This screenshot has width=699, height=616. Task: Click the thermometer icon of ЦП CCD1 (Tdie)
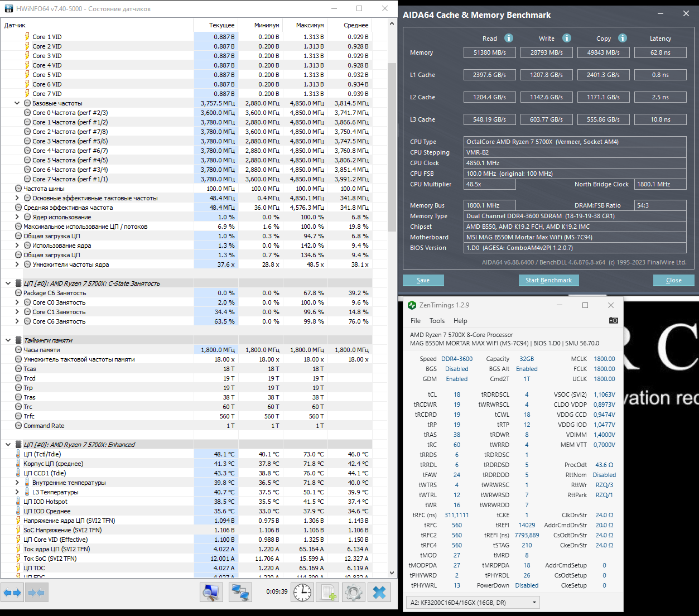pos(18,473)
